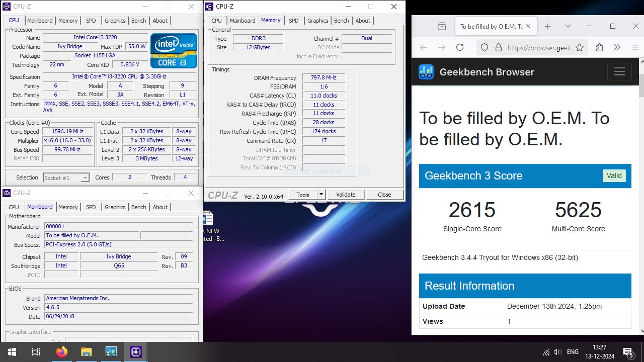Open the notification center icon
The width and height of the screenshot is (644, 362).
[x=628, y=352]
